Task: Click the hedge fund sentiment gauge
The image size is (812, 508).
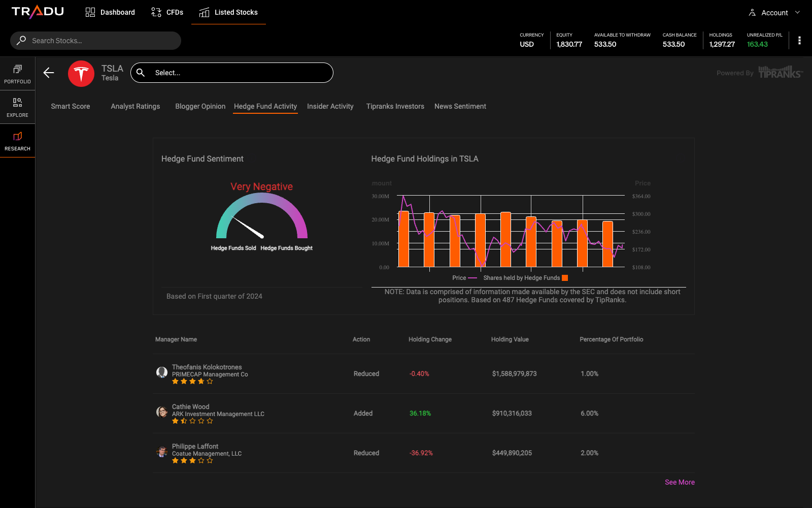Action: coord(262,216)
